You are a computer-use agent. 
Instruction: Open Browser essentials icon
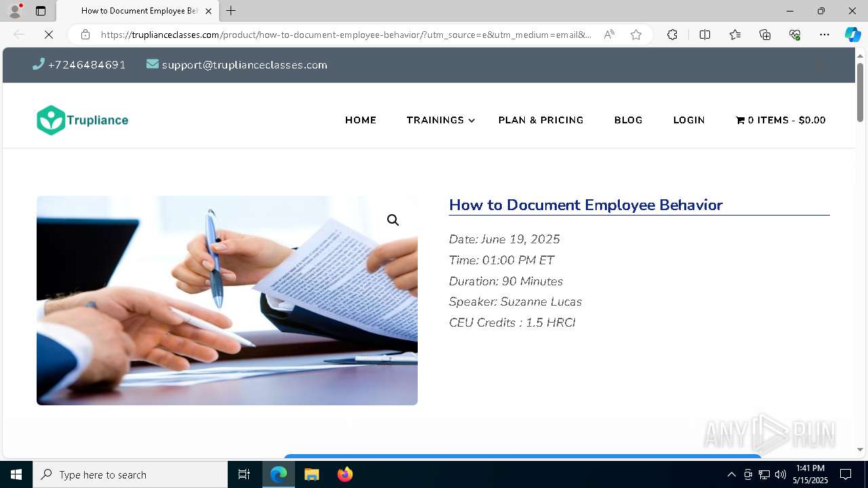point(795,35)
